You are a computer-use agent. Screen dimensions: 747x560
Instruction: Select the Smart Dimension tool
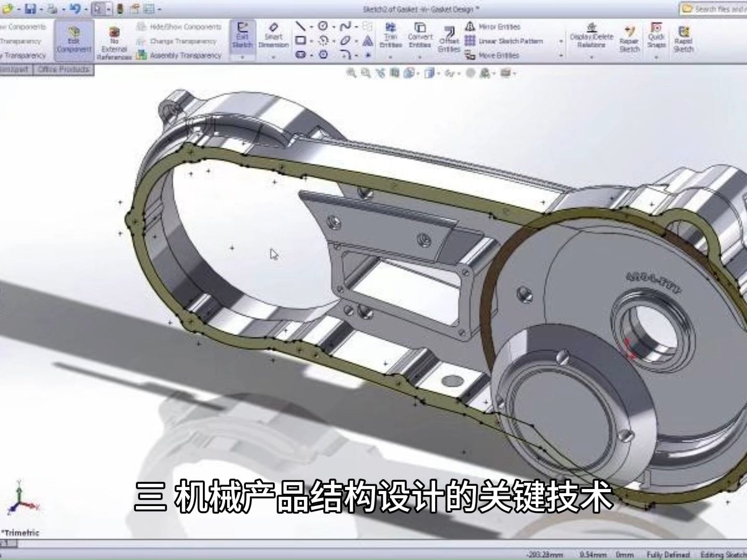pos(273,35)
